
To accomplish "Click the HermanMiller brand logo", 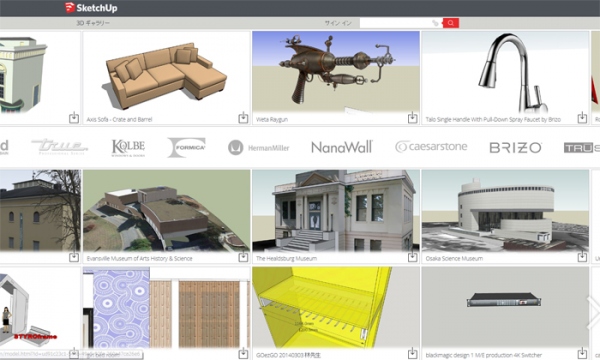I will (x=259, y=148).
